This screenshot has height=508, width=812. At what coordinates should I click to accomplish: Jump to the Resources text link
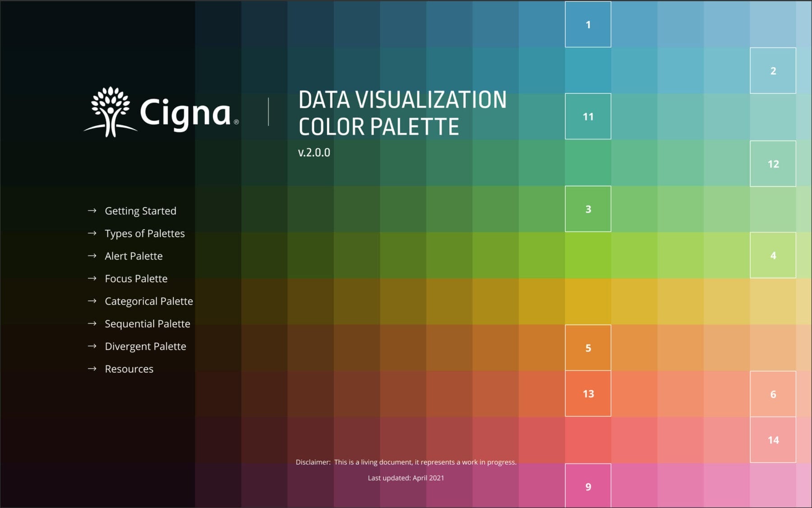tap(129, 369)
